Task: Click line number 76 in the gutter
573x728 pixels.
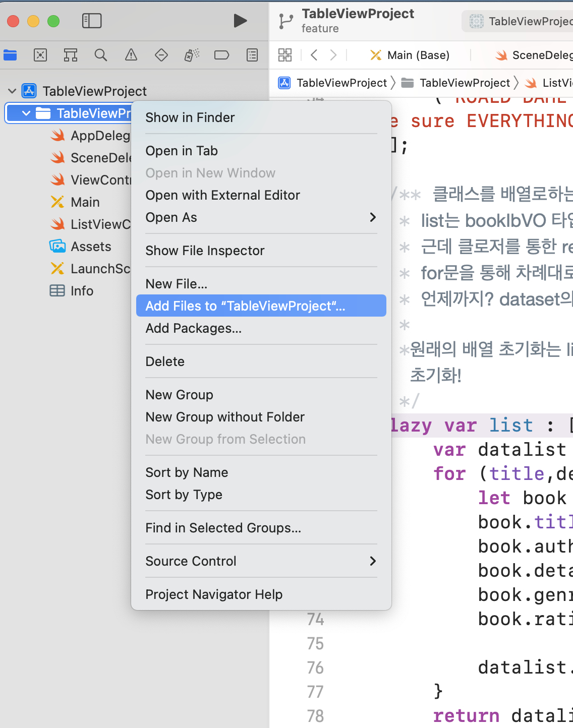Action: click(x=315, y=668)
